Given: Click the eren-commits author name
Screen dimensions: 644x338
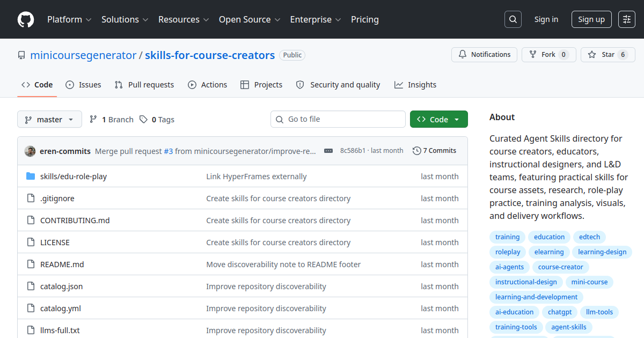Looking at the screenshot, I should (65, 151).
